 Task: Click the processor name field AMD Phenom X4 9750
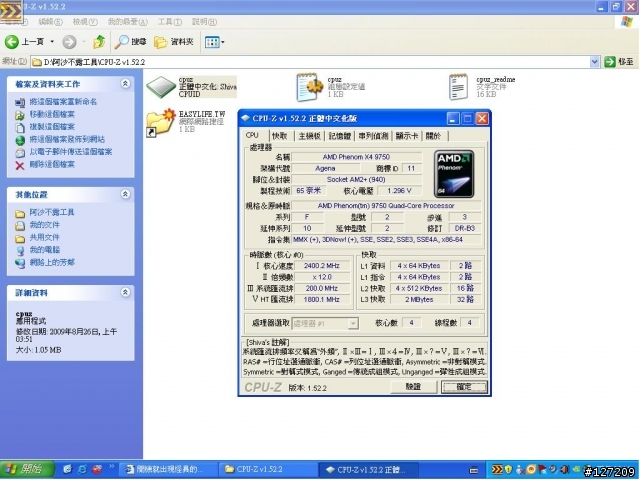pyautogui.click(x=357, y=157)
